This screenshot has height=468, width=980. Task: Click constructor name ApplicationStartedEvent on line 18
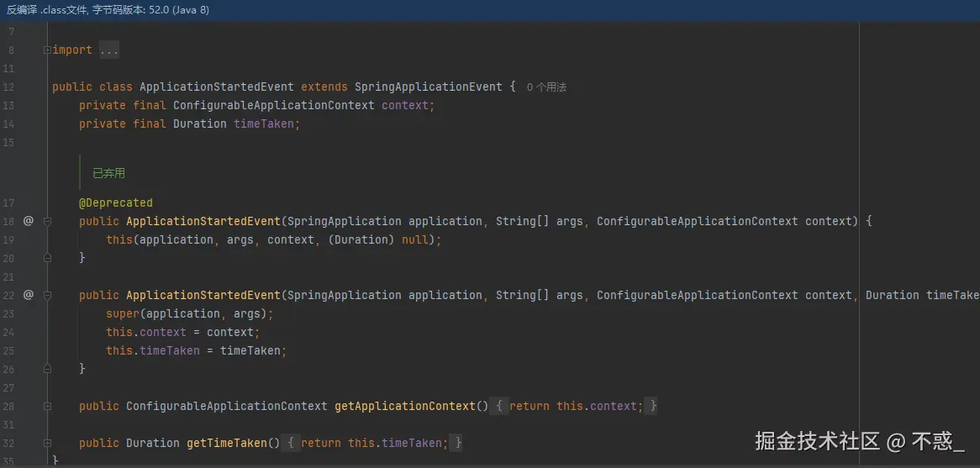click(203, 221)
